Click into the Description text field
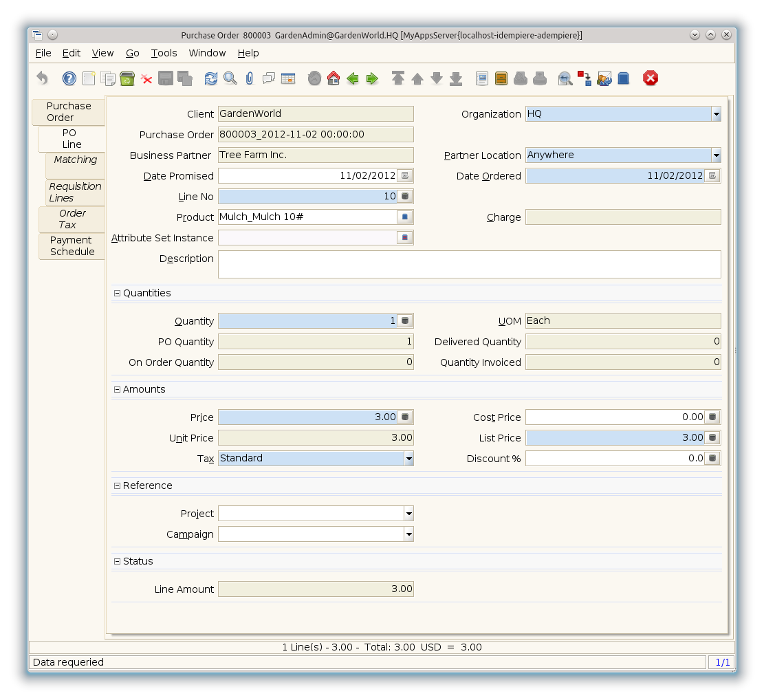Screen dimensions: 764x700 tap(469, 264)
